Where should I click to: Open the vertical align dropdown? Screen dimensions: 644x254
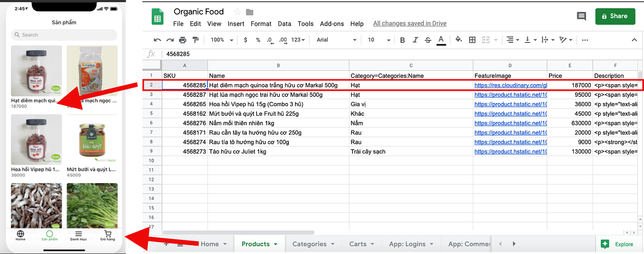click(530, 40)
